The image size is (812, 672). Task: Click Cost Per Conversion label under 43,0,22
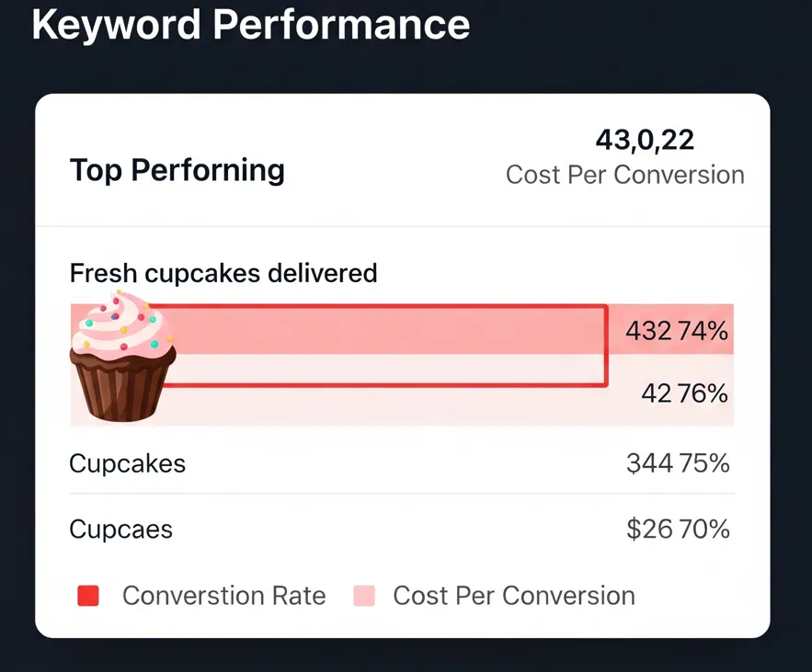click(x=624, y=175)
